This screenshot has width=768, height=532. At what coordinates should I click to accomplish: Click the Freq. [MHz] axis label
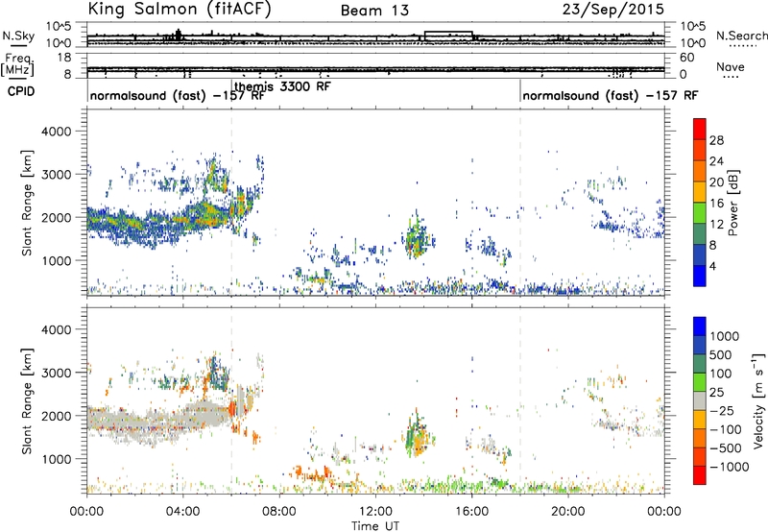coord(18,64)
